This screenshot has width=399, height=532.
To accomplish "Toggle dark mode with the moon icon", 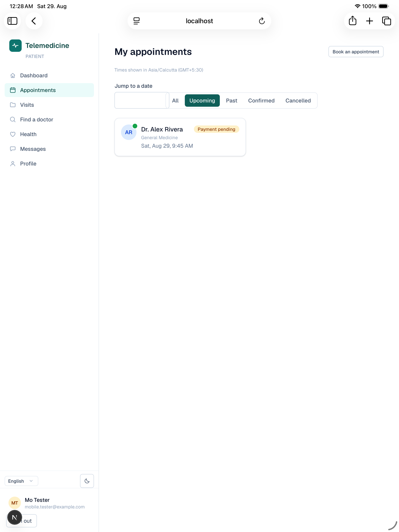I will point(87,481).
